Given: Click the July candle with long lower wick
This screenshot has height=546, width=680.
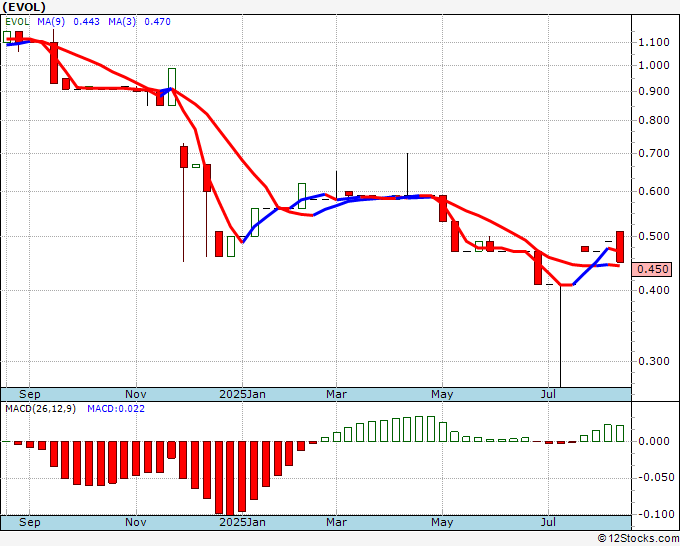Looking at the screenshot, I should point(561,335).
